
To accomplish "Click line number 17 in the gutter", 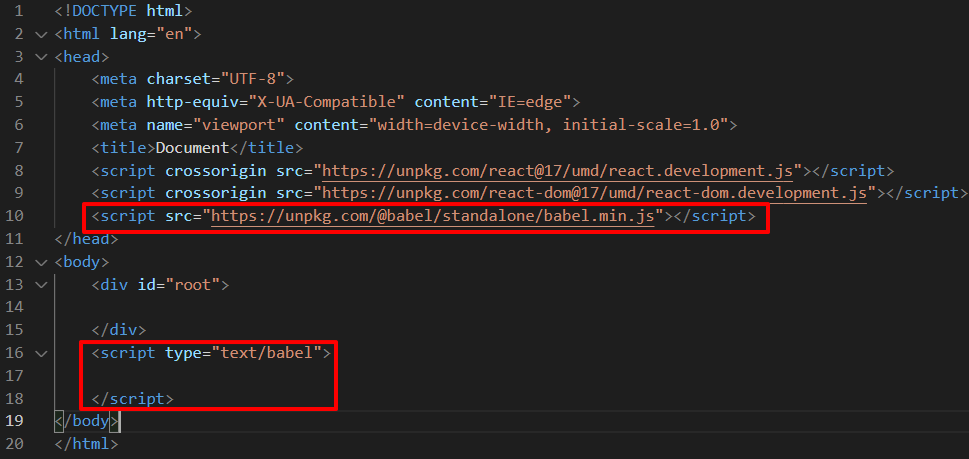I will tap(14, 376).
